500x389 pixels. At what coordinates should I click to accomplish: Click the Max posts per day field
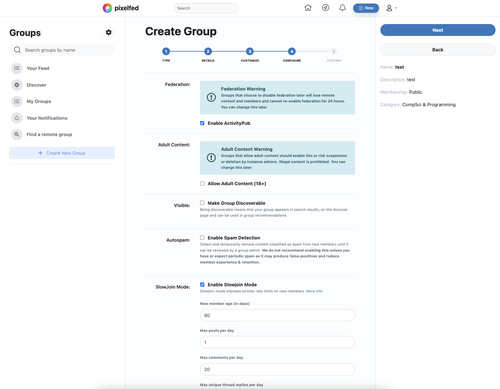tap(277, 342)
